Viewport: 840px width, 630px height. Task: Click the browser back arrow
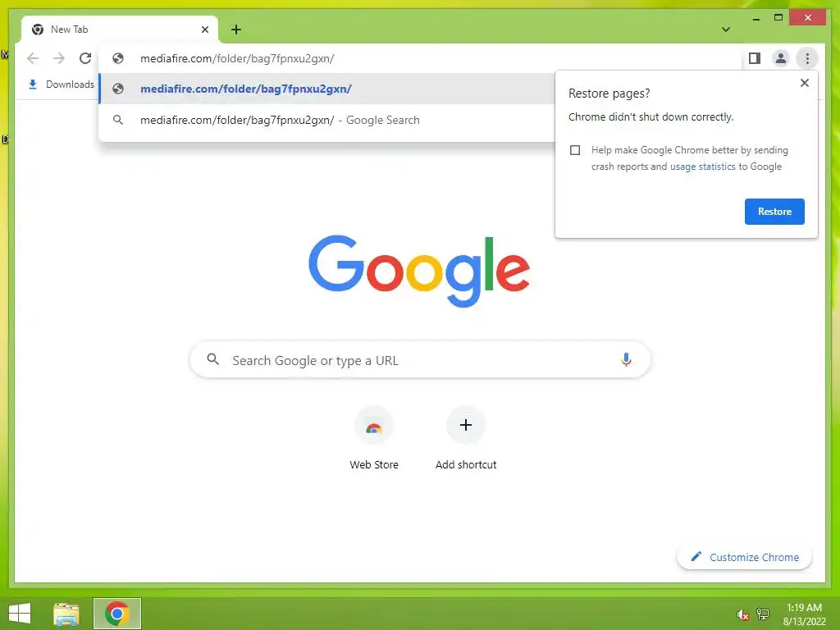click(x=33, y=58)
